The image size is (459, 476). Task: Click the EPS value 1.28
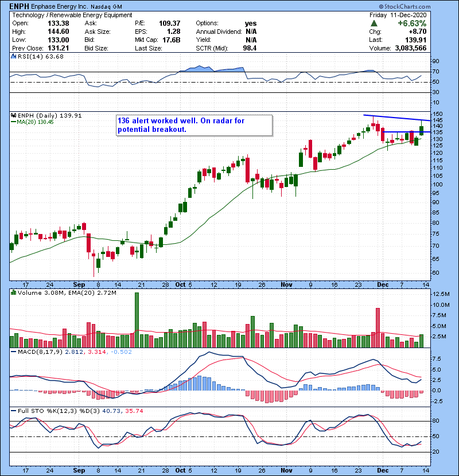pyautogui.click(x=173, y=32)
